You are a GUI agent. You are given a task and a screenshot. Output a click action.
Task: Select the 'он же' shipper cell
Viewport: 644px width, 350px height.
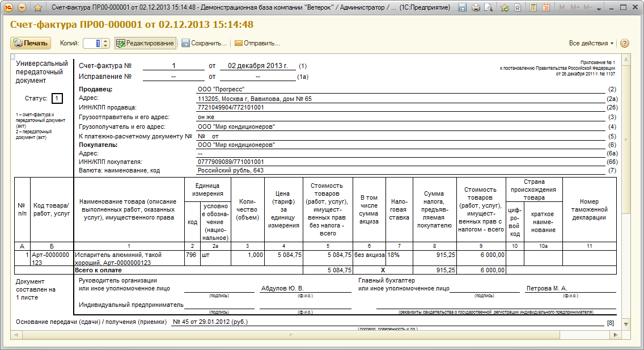(206, 117)
